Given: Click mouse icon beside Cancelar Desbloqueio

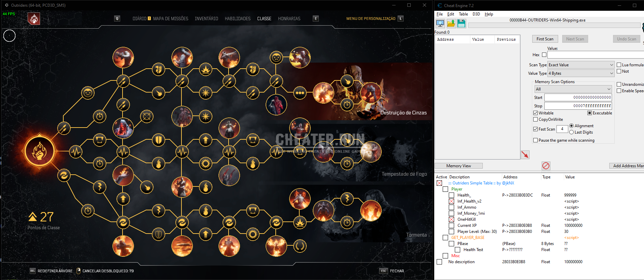Looking at the screenshot, I should click(x=78, y=271).
